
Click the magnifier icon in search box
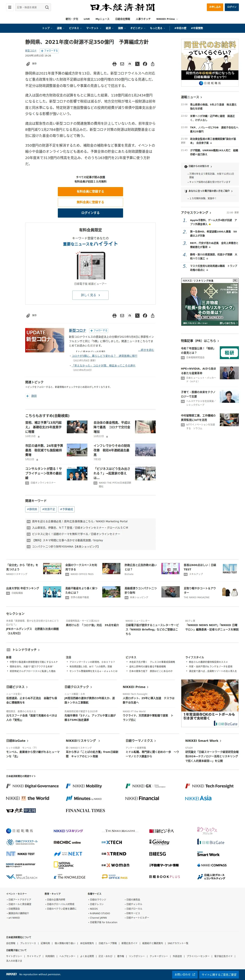tap(47, 7)
